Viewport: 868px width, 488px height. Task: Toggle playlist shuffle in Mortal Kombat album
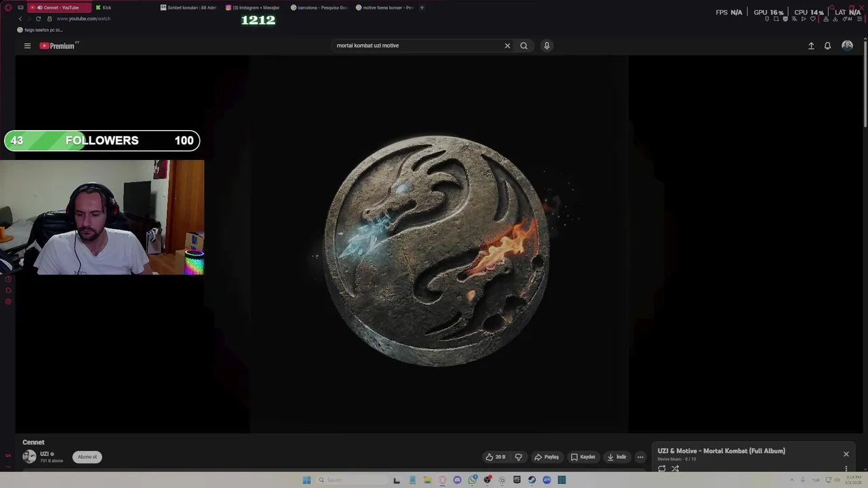click(x=675, y=468)
